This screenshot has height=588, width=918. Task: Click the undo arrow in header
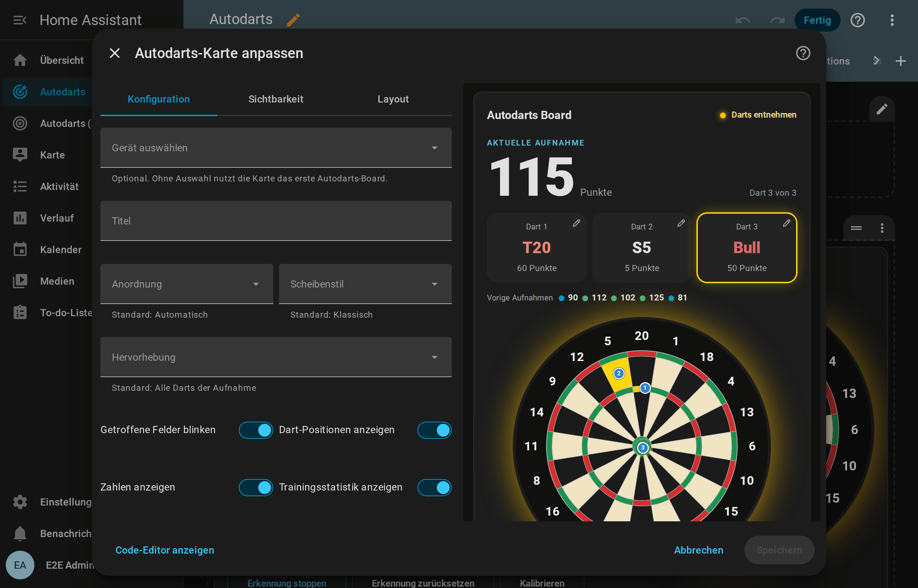point(743,20)
